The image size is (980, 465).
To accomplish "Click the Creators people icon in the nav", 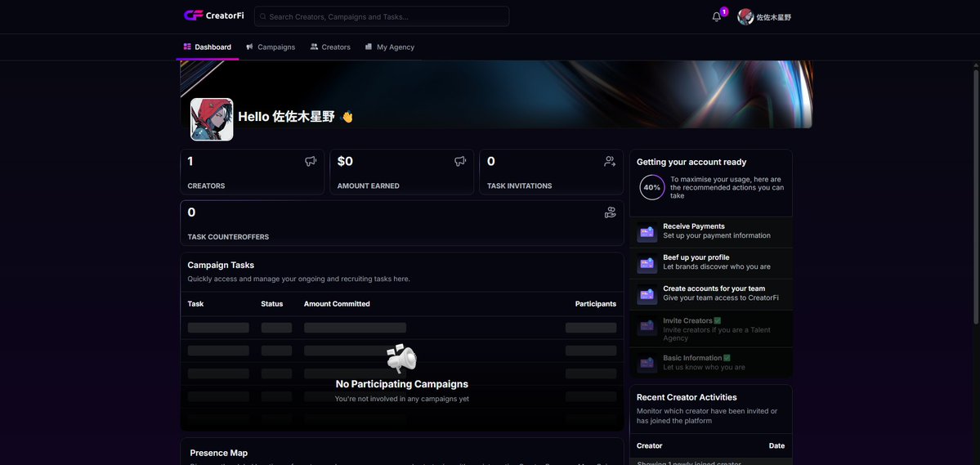I will (314, 47).
